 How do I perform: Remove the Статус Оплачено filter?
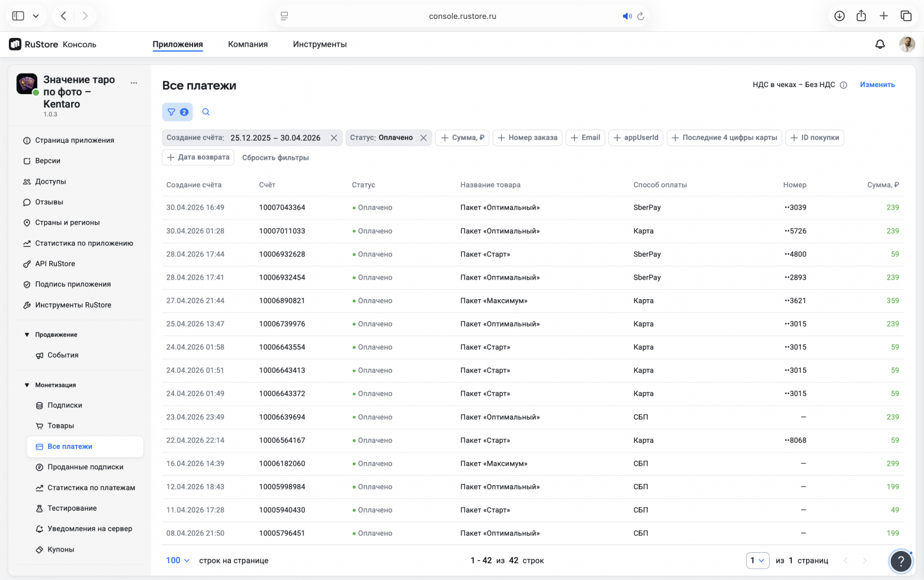[423, 138]
